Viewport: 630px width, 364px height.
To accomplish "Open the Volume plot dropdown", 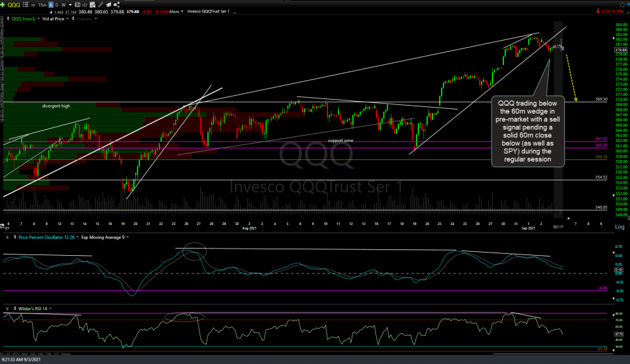I will point(96,19).
